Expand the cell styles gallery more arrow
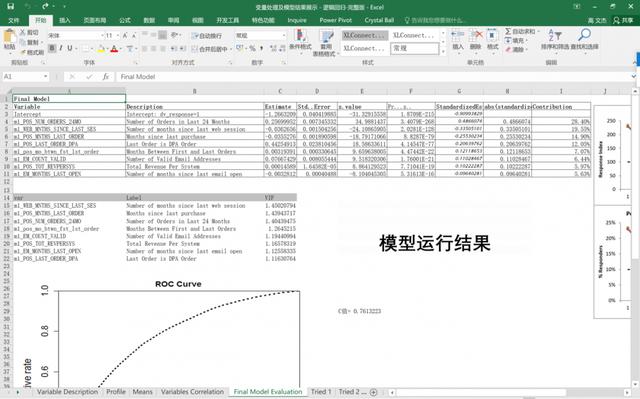 pyautogui.click(x=443, y=51)
